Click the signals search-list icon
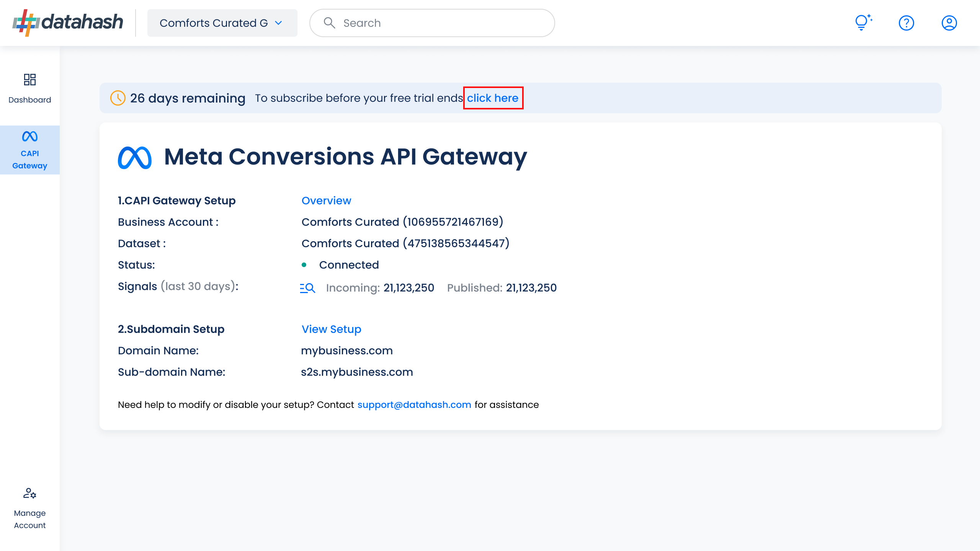This screenshot has width=980, height=551. 307,288
